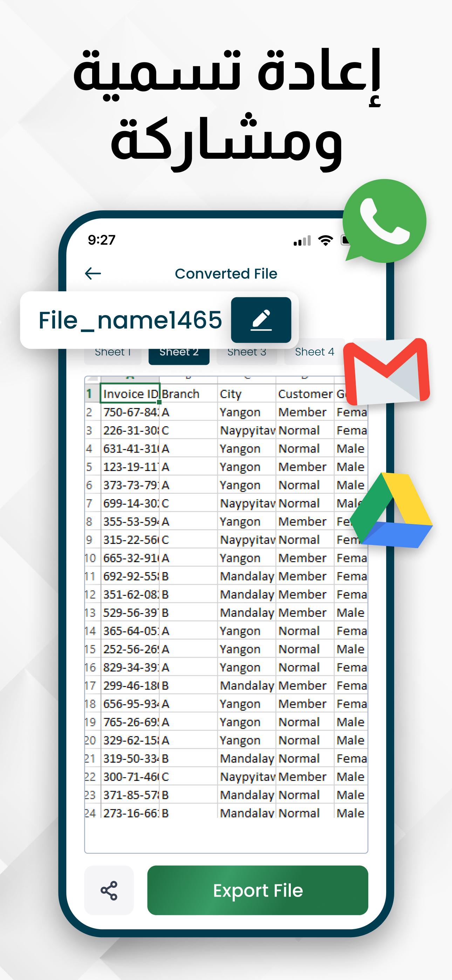The height and width of the screenshot is (980, 452).
Task: Tap the pencil edit filename button
Action: (x=261, y=320)
